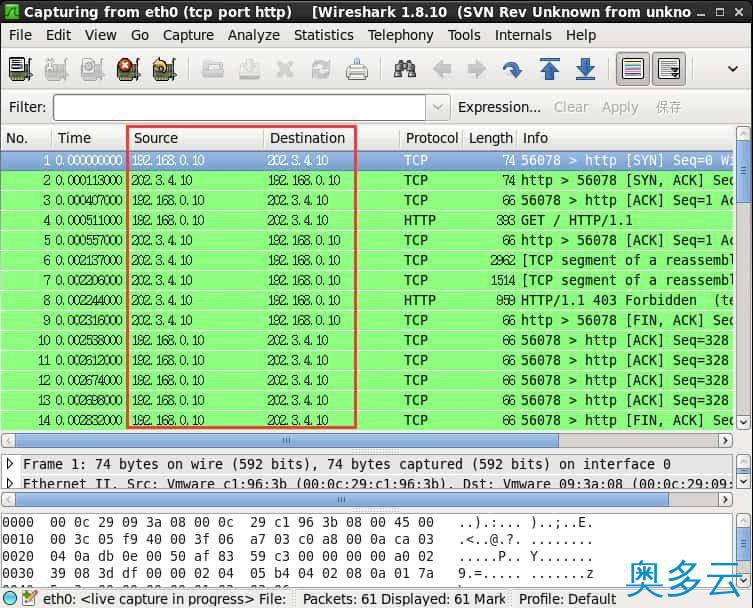
Task: Click inside the Filter input field
Action: (239, 107)
